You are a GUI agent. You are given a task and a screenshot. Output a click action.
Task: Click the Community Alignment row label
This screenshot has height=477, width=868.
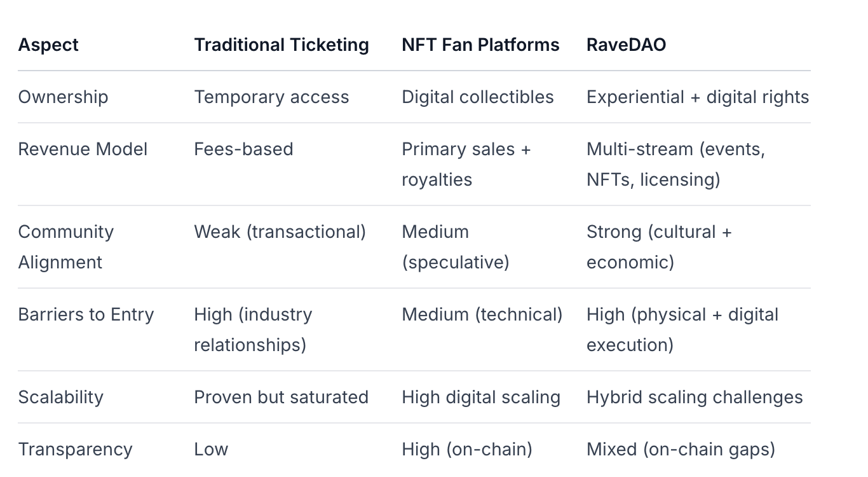(x=65, y=247)
